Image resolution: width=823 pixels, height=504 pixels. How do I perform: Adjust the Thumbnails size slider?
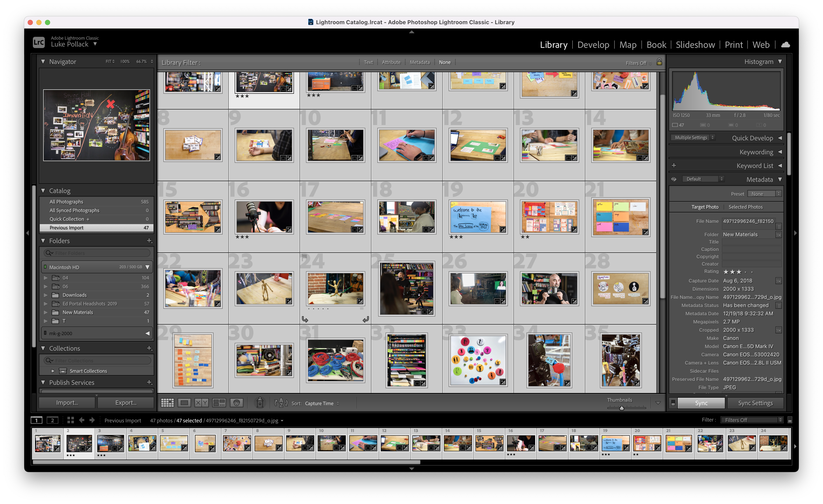pyautogui.click(x=622, y=408)
